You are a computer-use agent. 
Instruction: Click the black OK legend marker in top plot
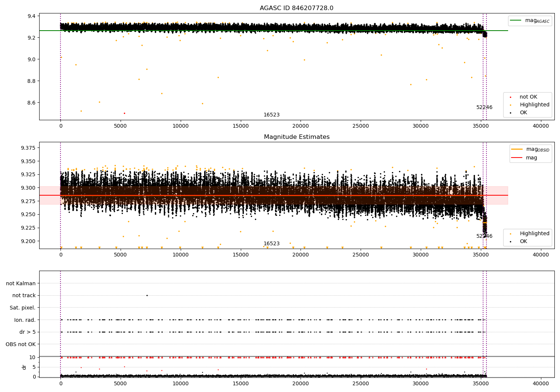[510, 113]
